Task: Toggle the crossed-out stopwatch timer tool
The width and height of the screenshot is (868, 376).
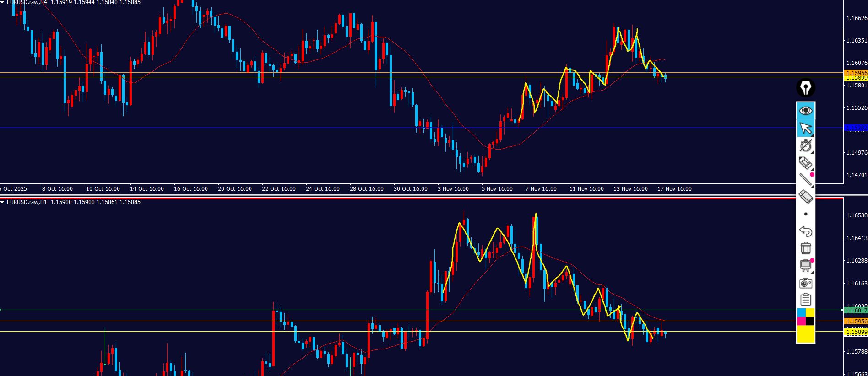Action: [805, 145]
